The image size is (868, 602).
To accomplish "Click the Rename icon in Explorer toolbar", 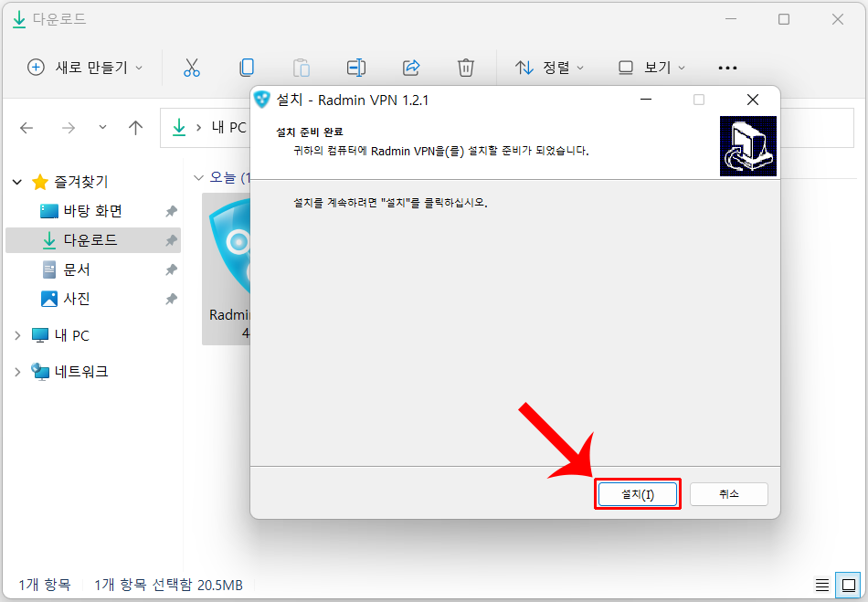I will click(x=356, y=68).
